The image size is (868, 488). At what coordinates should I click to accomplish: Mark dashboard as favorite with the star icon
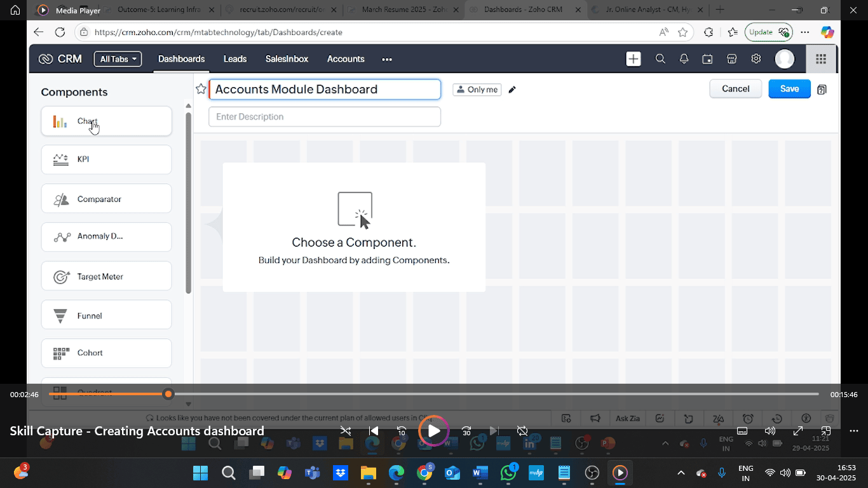[x=201, y=89]
